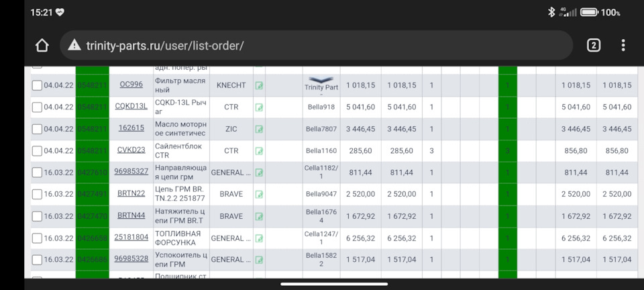Select the checkbox for the CVKD23 row
This screenshot has height=290, width=644.
[x=37, y=150]
